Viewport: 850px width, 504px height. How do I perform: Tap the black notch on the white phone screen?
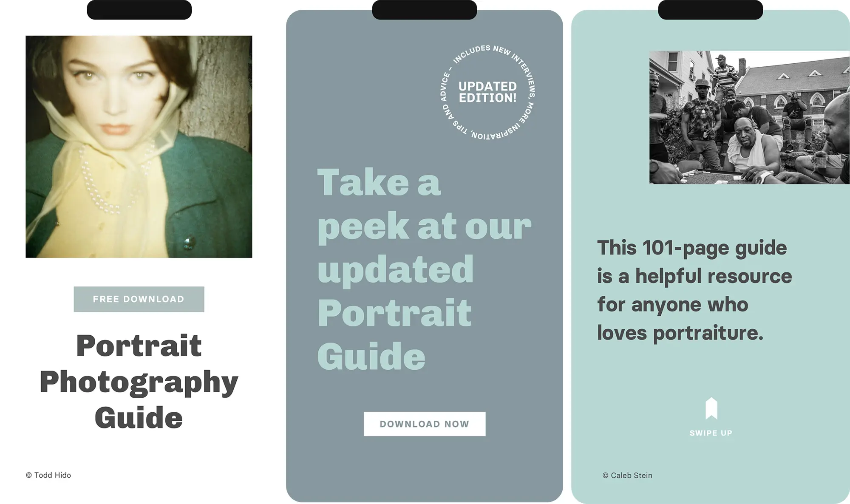point(139,10)
